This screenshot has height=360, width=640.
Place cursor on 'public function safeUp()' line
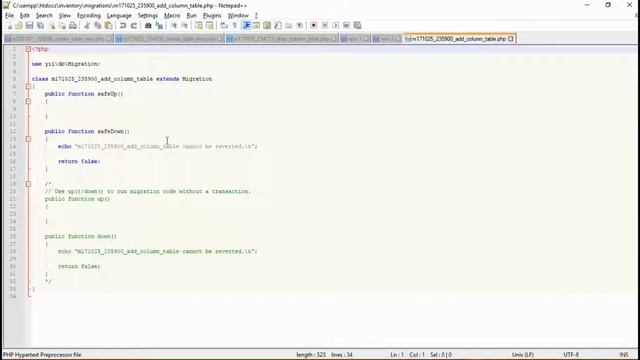click(x=84, y=94)
